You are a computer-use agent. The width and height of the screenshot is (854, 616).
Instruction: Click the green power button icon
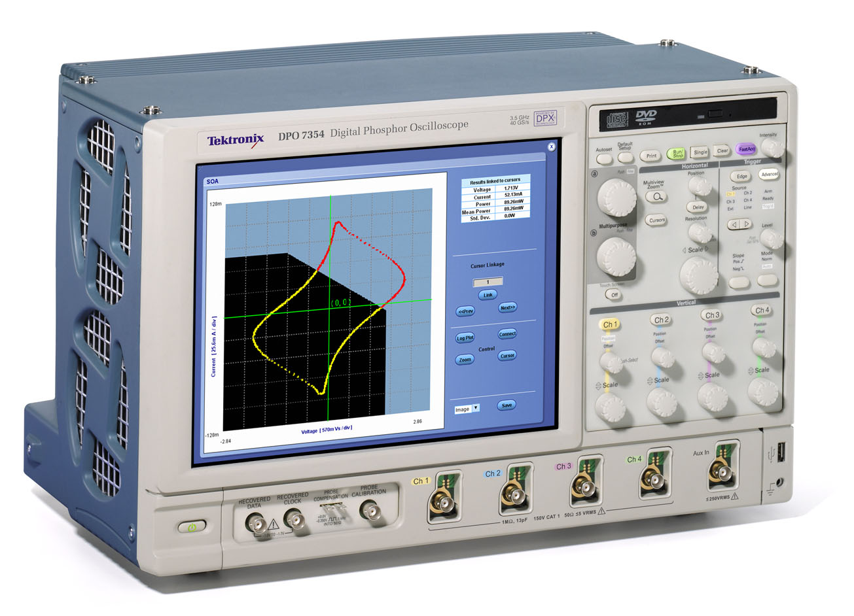tap(191, 526)
